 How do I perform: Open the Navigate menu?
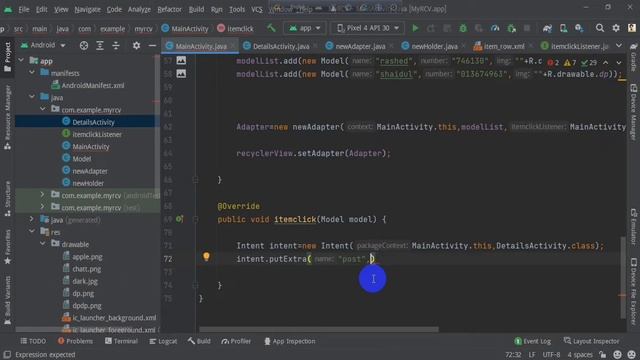(x=87, y=9)
